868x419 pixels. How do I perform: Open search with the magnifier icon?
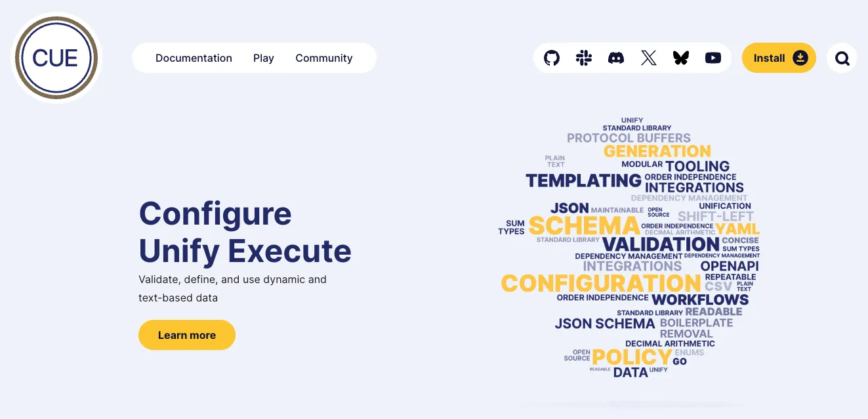[842, 58]
